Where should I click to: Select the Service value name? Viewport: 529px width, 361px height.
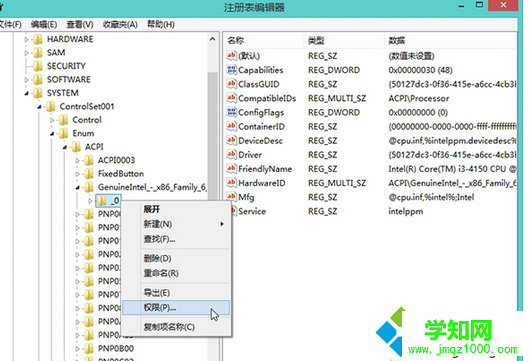coord(252,212)
